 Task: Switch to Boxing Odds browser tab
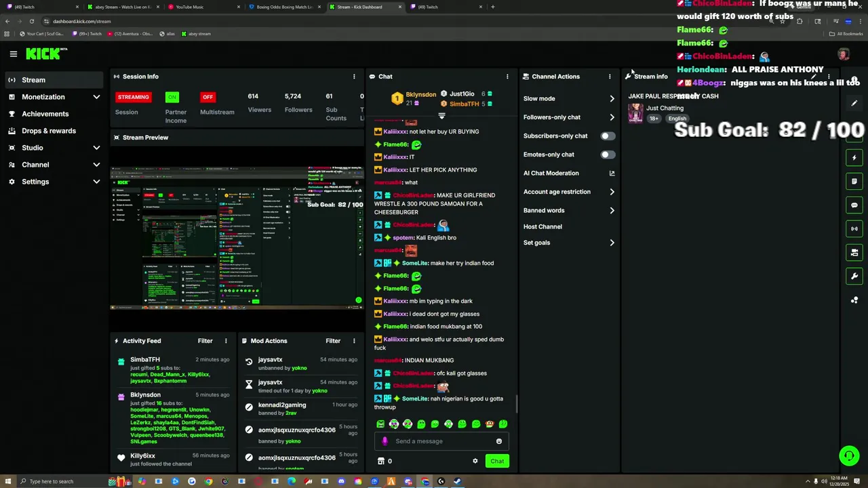pyautogui.click(x=285, y=7)
